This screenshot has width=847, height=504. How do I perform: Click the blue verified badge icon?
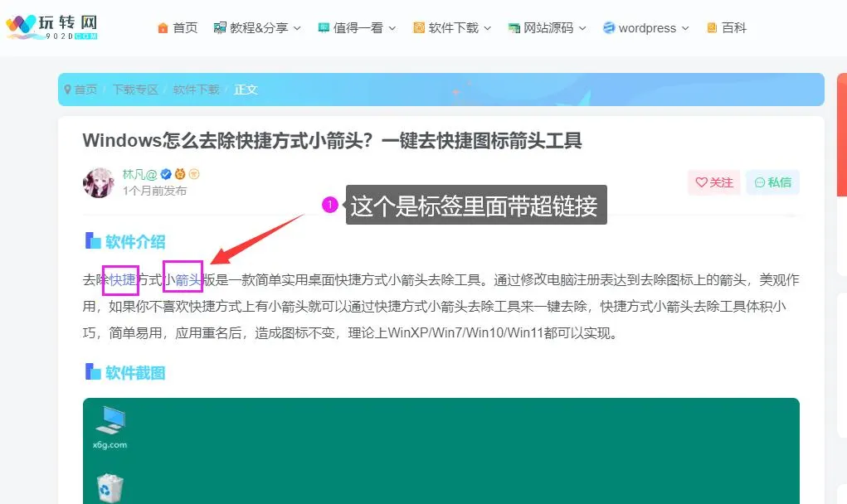pyautogui.click(x=167, y=174)
